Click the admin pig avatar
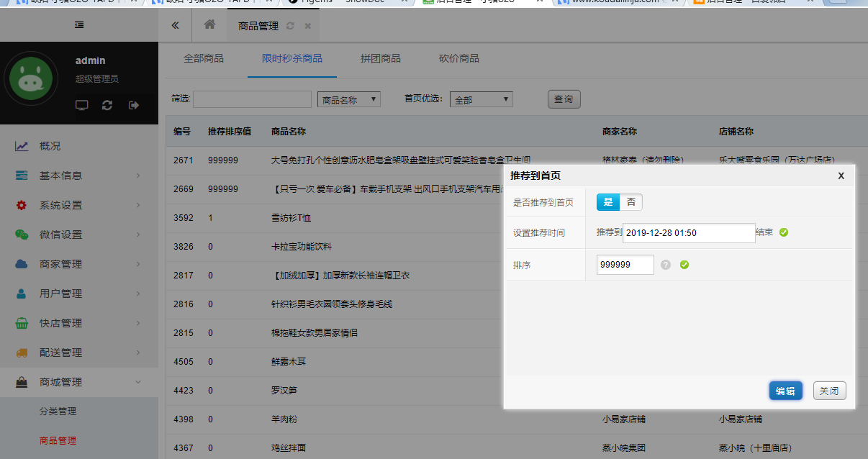The image size is (868, 459). coord(31,79)
